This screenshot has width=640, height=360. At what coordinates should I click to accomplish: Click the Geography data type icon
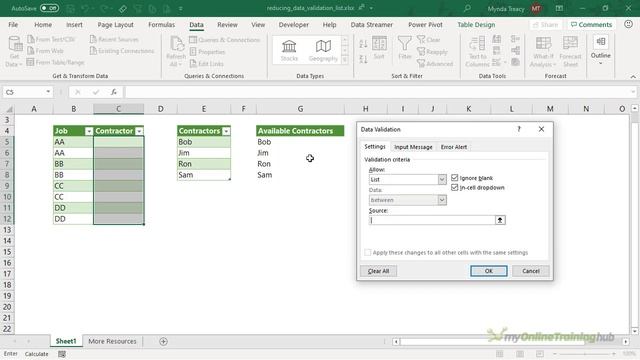(323, 50)
